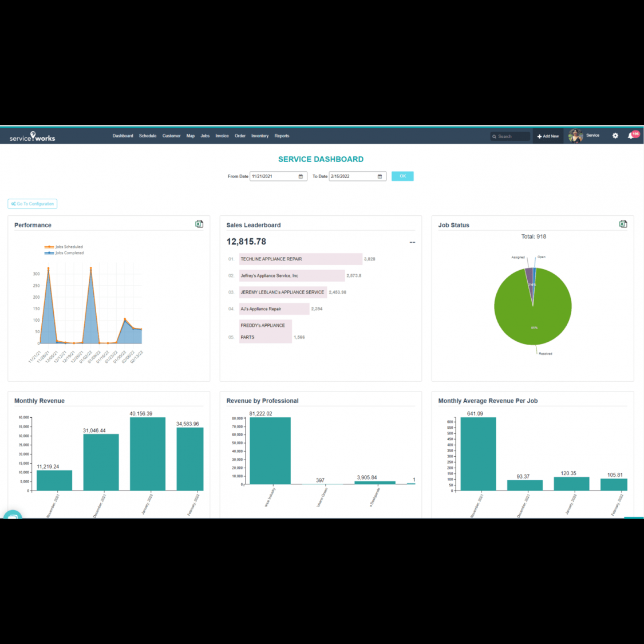
Task: Click the Search input field
Action: 512,136
